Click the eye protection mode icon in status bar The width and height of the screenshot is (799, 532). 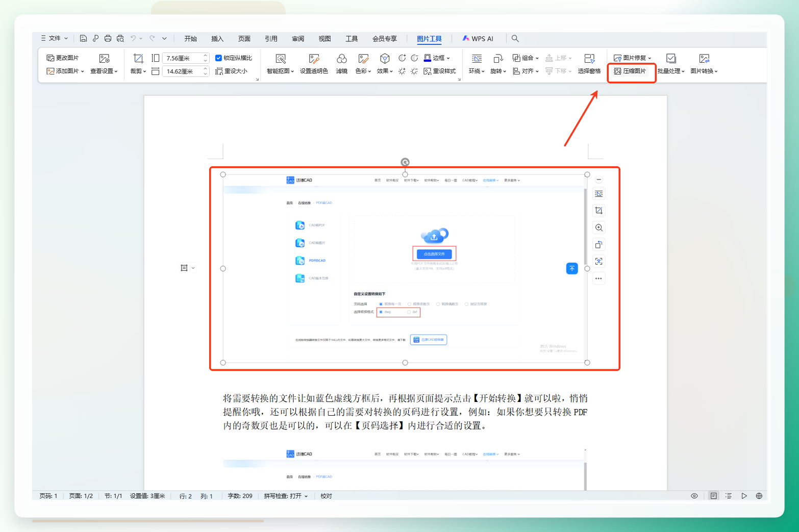(694, 496)
